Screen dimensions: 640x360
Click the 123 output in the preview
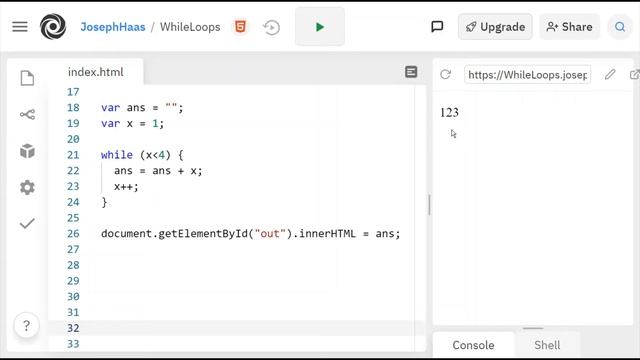(x=449, y=112)
